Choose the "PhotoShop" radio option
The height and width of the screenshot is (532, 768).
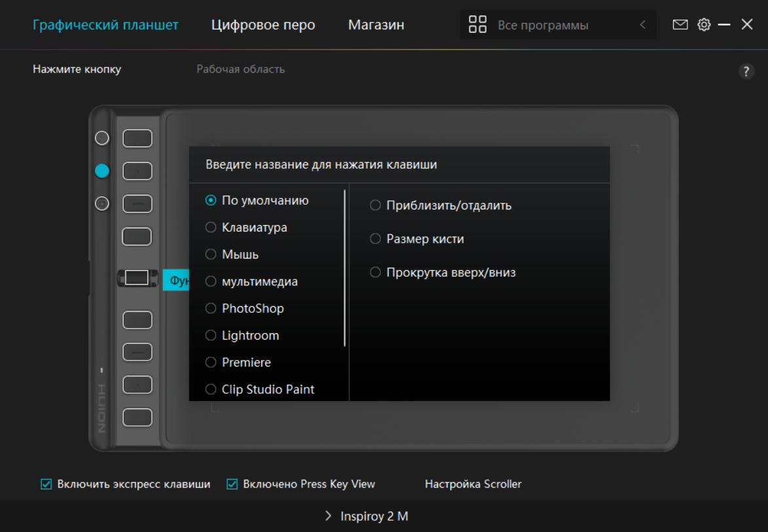coord(211,308)
